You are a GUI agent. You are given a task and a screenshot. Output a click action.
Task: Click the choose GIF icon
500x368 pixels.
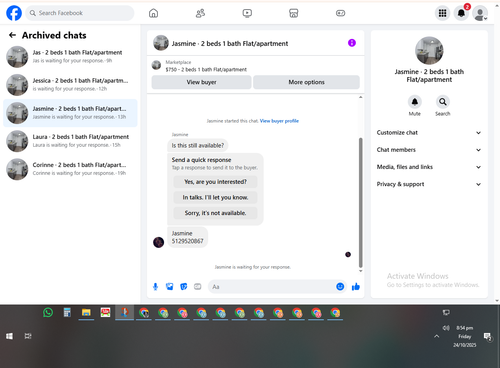(x=198, y=287)
